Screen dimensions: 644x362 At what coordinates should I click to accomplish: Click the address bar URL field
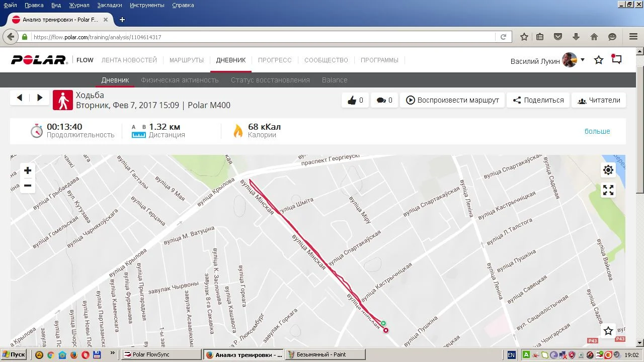click(263, 37)
